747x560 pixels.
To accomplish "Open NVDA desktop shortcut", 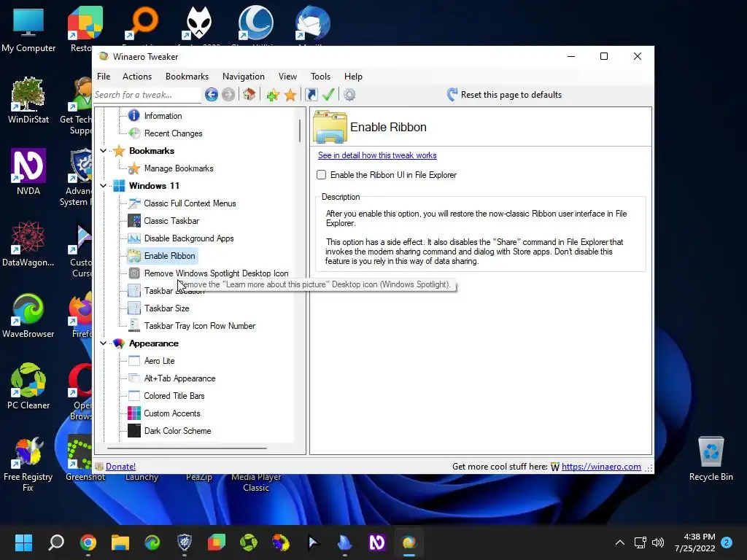I will 28,172.
